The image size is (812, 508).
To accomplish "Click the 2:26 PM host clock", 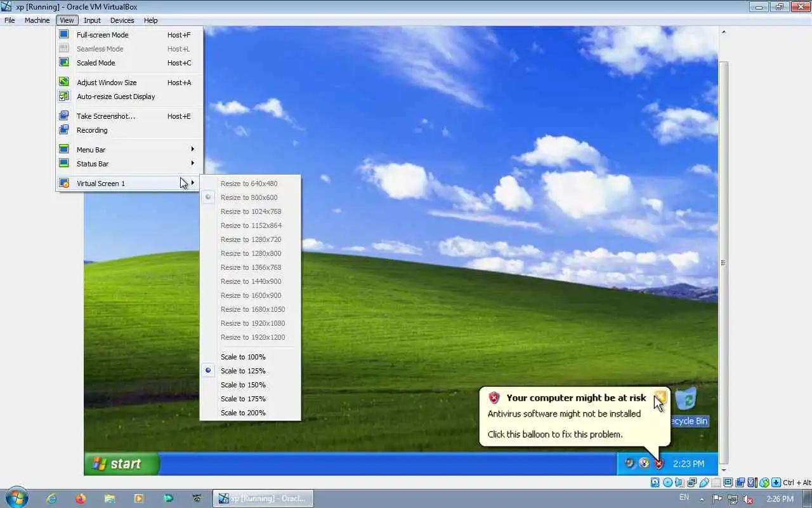I will 780,499.
